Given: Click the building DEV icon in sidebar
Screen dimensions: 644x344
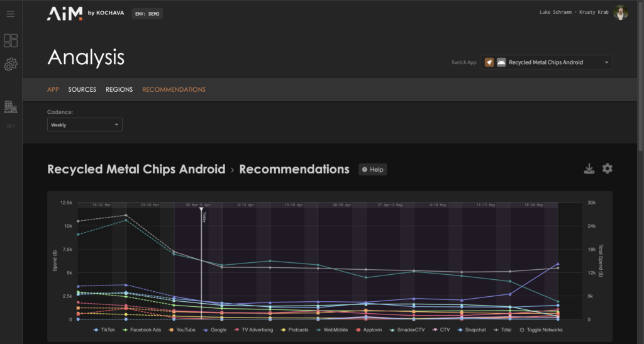Looking at the screenshot, I should pyautogui.click(x=10, y=107).
